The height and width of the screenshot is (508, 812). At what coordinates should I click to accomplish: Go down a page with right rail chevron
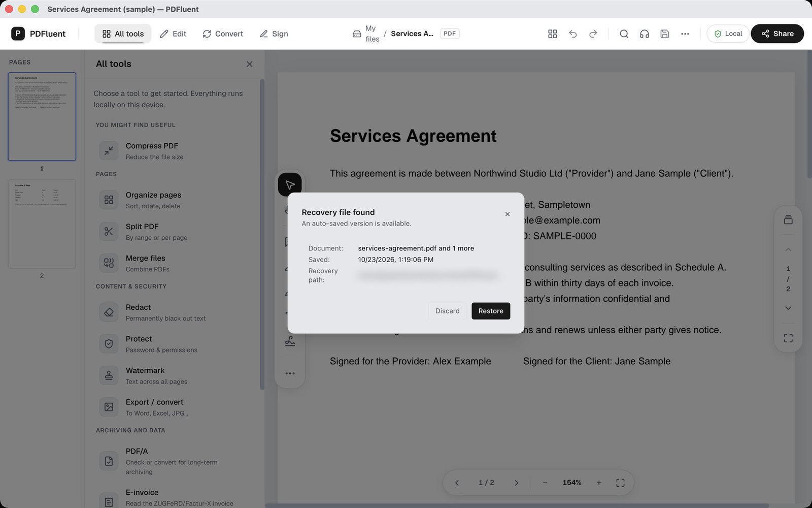point(788,308)
